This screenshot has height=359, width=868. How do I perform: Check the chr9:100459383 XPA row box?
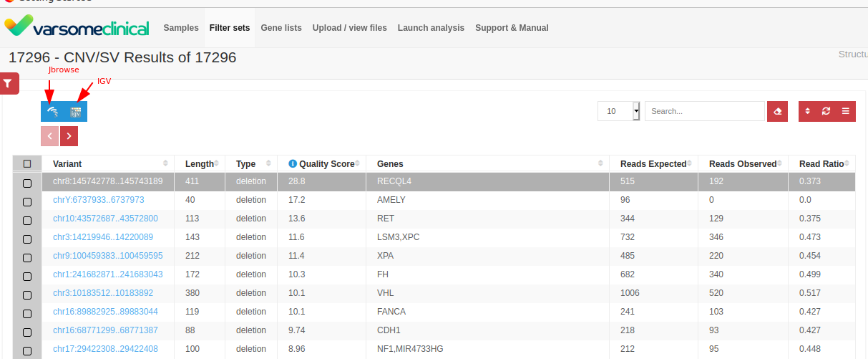click(x=27, y=258)
